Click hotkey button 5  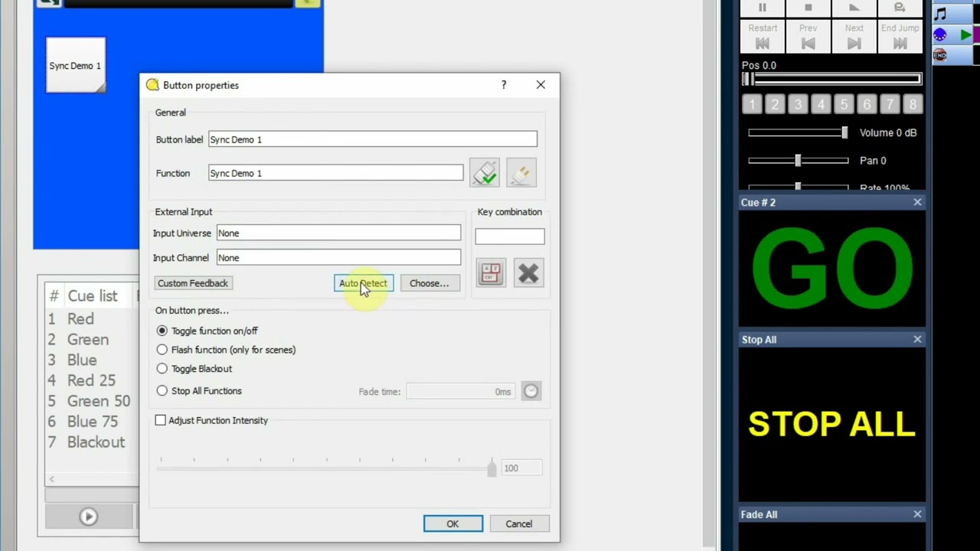tap(844, 104)
